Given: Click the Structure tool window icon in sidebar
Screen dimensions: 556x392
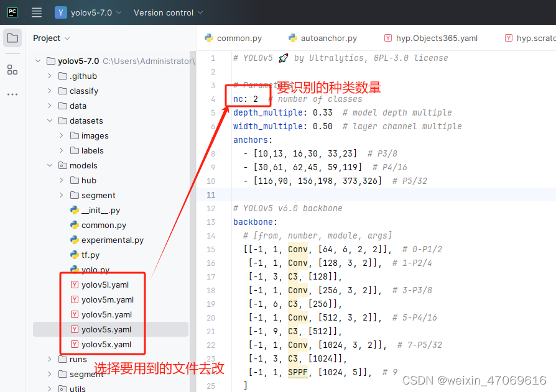Looking at the screenshot, I should [x=12, y=70].
